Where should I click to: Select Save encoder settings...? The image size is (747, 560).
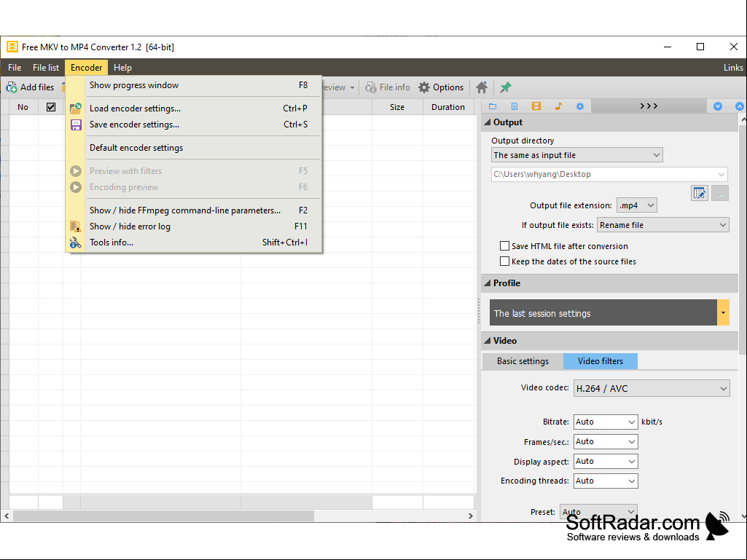(193, 125)
